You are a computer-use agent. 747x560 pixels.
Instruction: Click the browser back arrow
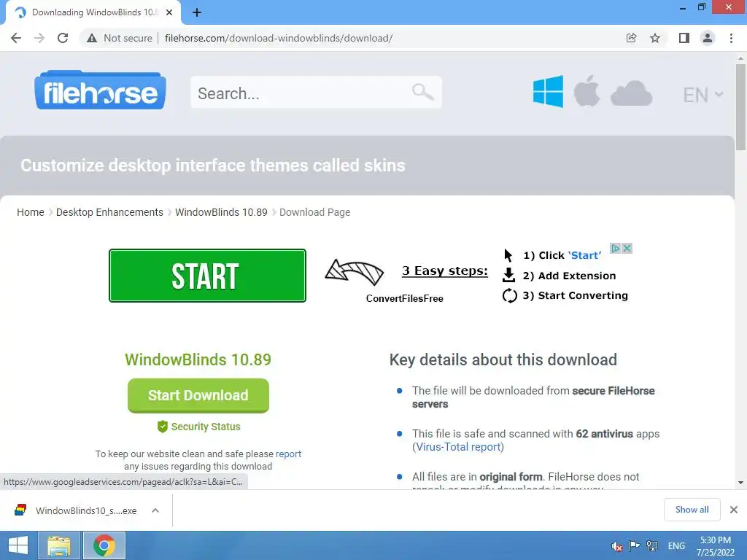point(16,38)
